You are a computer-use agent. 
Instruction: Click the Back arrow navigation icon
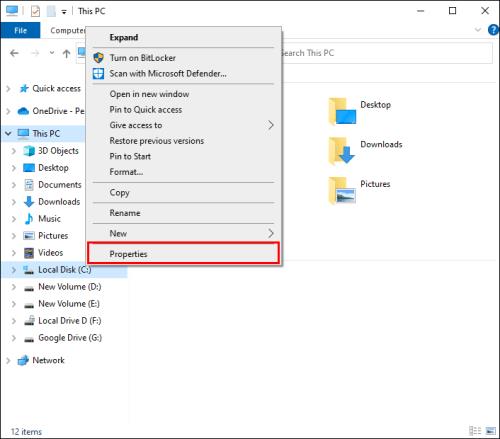[14, 53]
